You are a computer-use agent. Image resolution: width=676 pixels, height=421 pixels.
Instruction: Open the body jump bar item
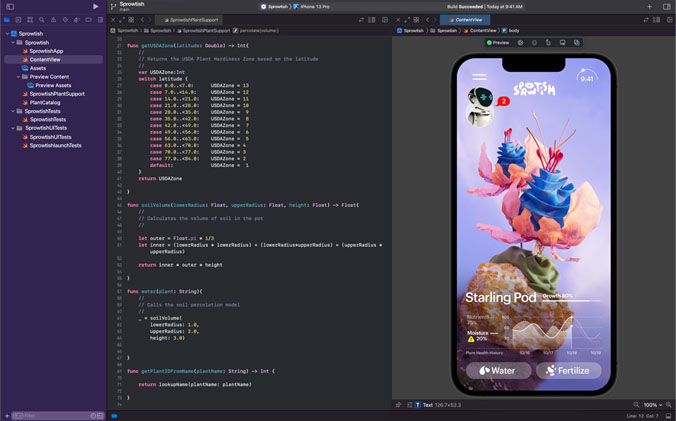(x=510, y=31)
